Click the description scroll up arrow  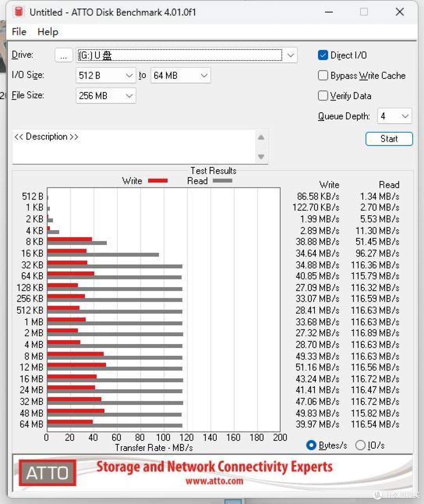[x=261, y=137]
